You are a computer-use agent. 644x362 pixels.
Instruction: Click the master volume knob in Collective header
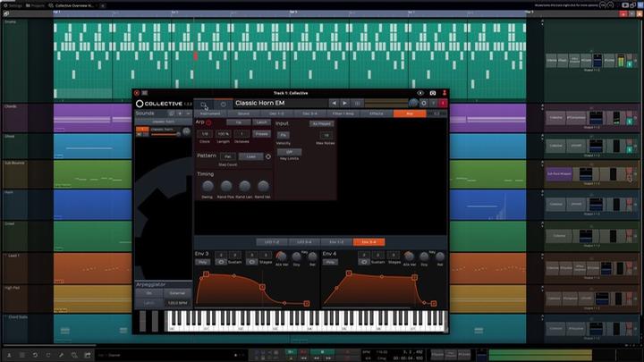[413, 104]
